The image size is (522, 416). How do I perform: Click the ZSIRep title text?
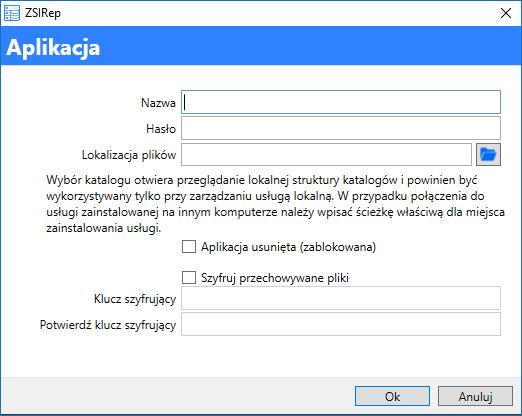point(43,13)
